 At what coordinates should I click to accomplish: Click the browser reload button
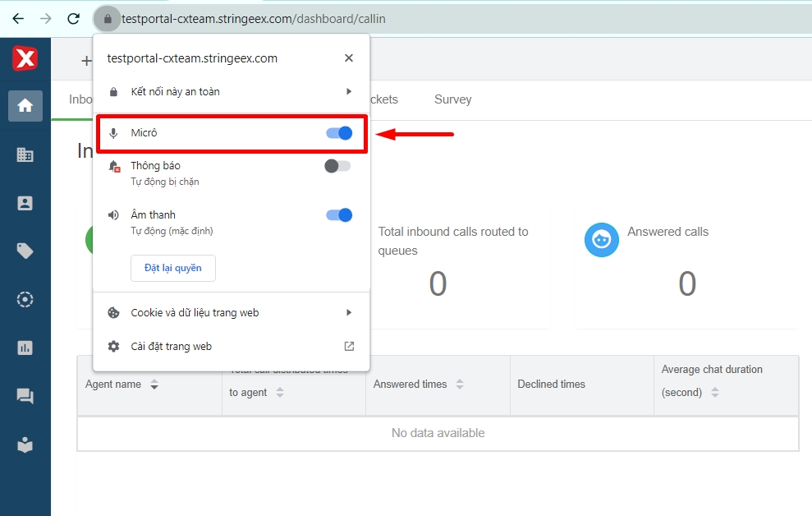point(73,18)
